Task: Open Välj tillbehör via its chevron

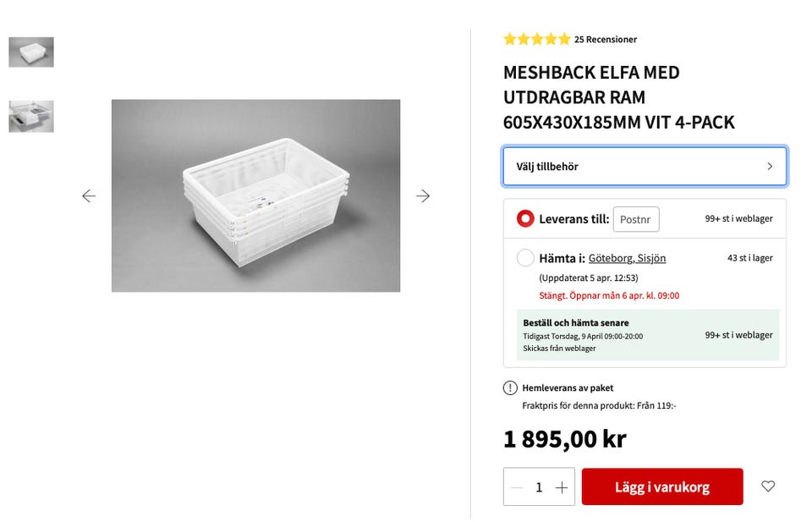Action: pos(768,166)
